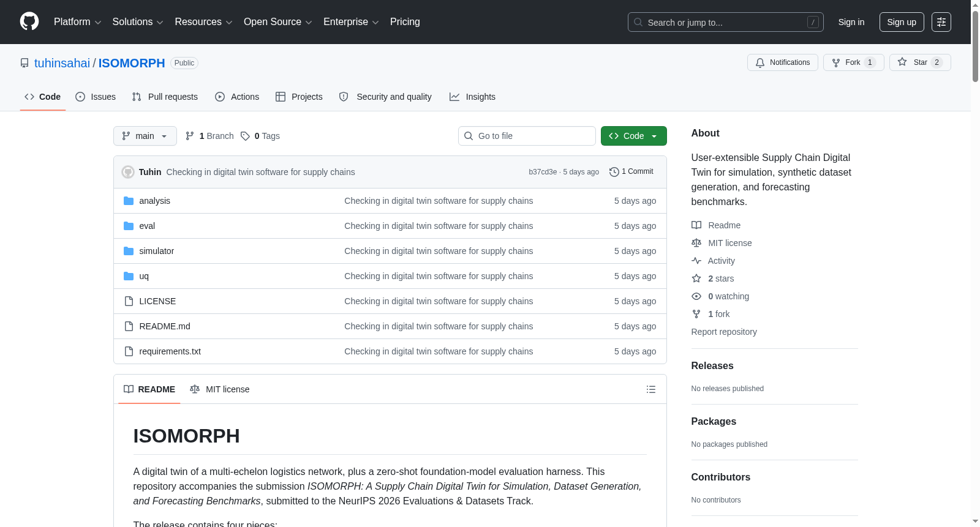
Task: Expand the Solutions menu
Action: tap(138, 22)
